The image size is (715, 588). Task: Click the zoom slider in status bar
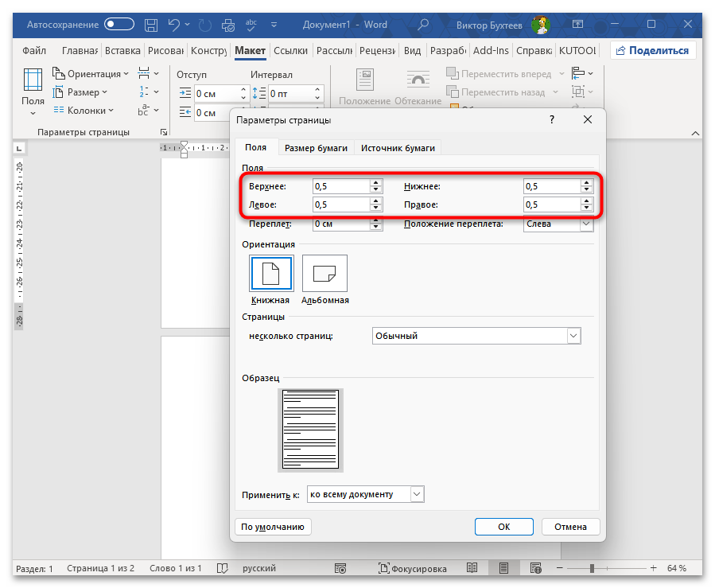click(x=592, y=569)
